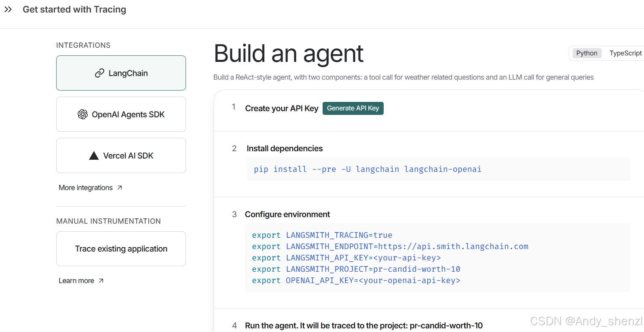Click arrow icon beside Learn more
Viewport: 644px width, 332px height.
tap(101, 281)
